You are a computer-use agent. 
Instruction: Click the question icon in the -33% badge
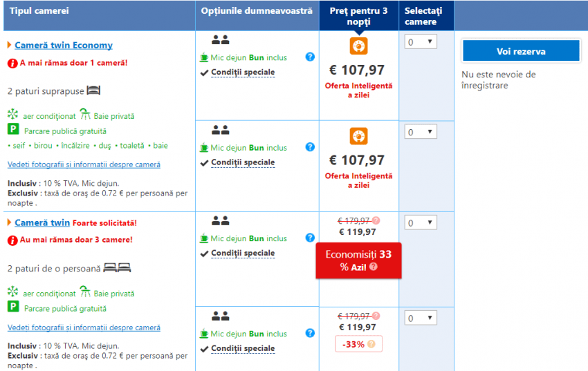[371, 343]
